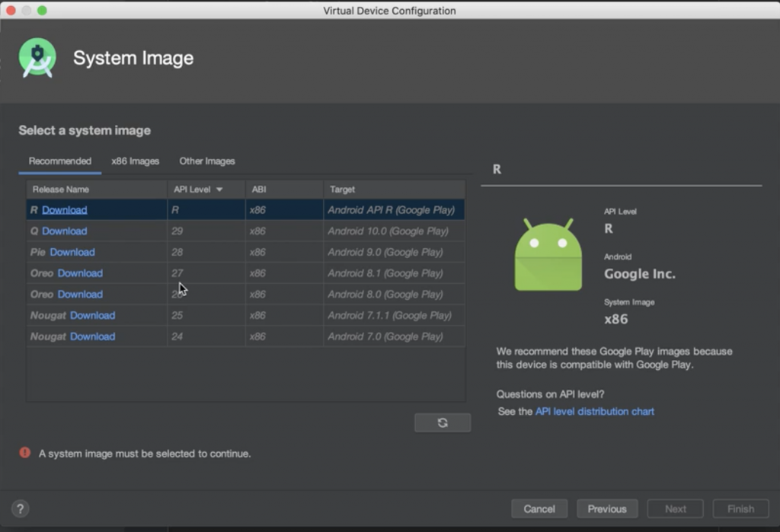The height and width of the screenshot is (532, 780).
Task: Select the Android API R (Google Play) cell
Action: [394, 210]
